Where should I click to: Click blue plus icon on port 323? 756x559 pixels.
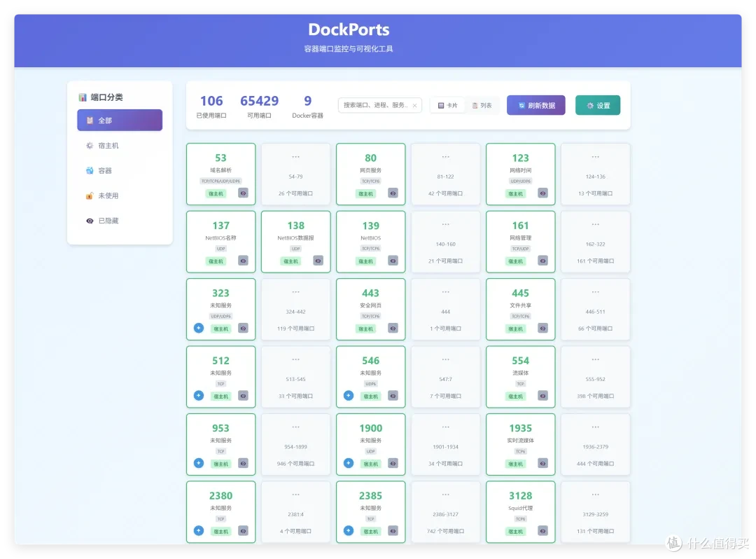click(x=199, y=328)
